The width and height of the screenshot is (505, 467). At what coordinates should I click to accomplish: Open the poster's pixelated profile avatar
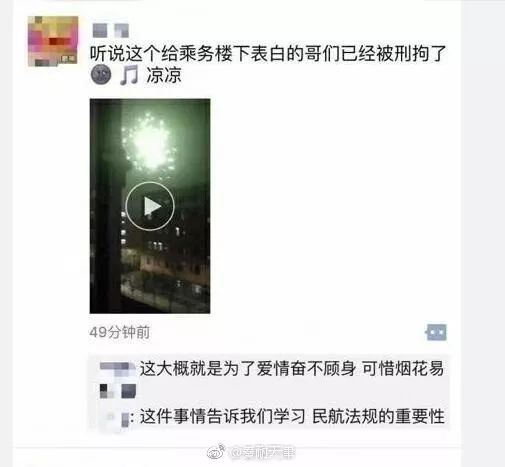coord(53,41)
